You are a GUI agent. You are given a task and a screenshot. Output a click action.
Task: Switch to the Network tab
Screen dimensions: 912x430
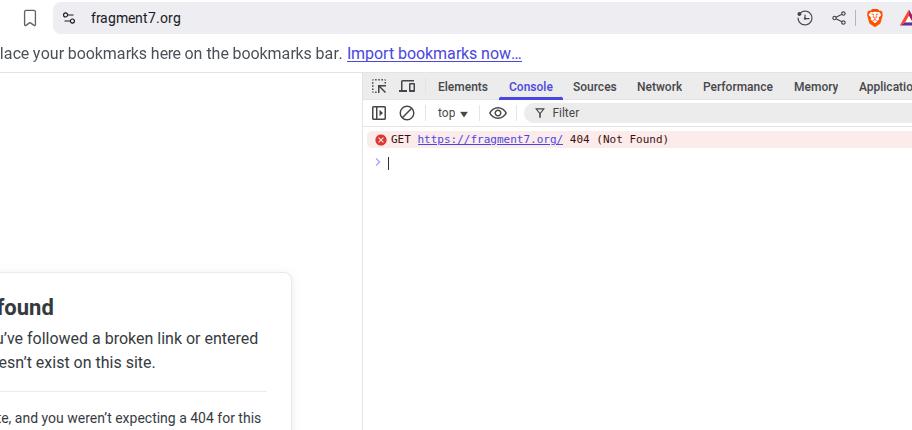coord(659,87)
